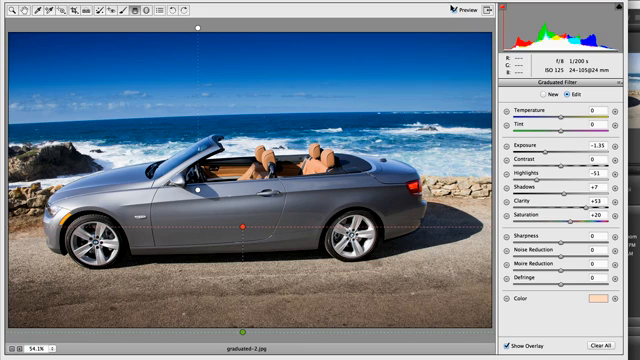The height and width of the screenshot is (360, 640).
Task: Select the White Balance eyedropper tool
Action: pyautogui.click(x=38, y=10)
